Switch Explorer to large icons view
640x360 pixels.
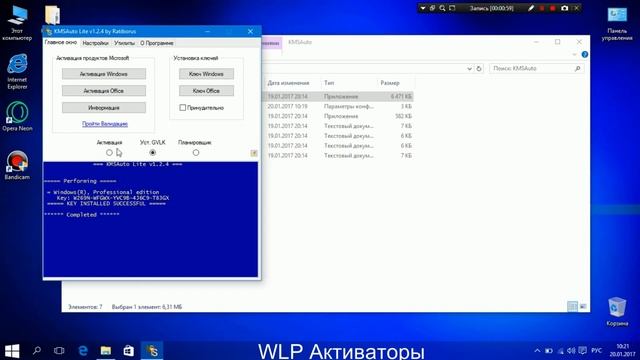(x=583, y=306)
